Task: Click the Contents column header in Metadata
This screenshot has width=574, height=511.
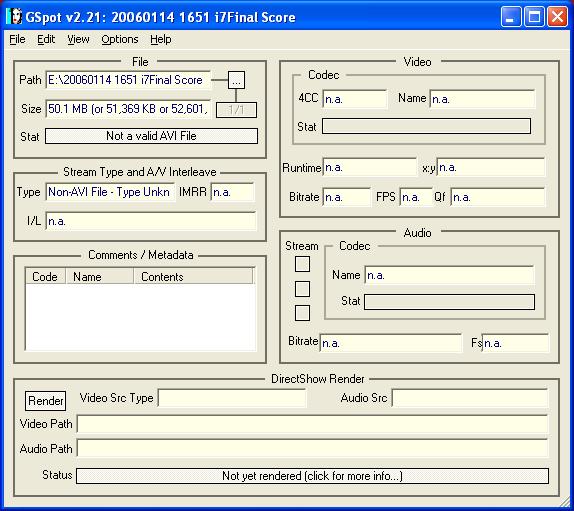Action: (193, 276)
